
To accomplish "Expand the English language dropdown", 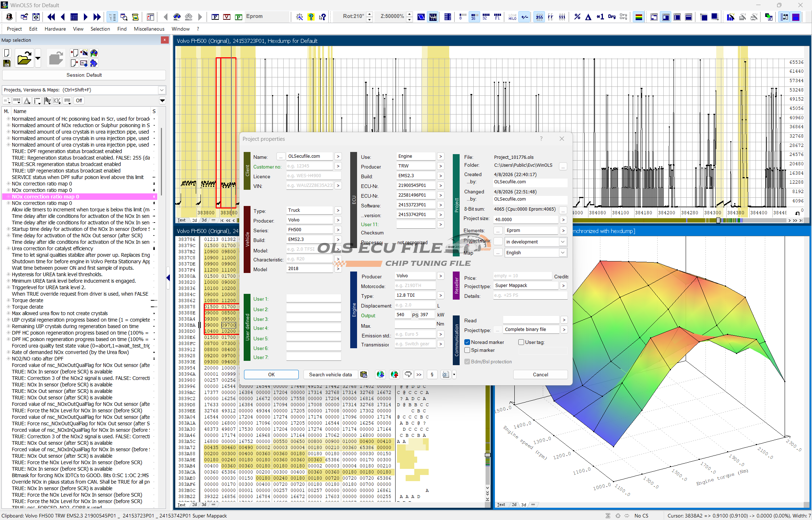I will click(x=562, y=252).
